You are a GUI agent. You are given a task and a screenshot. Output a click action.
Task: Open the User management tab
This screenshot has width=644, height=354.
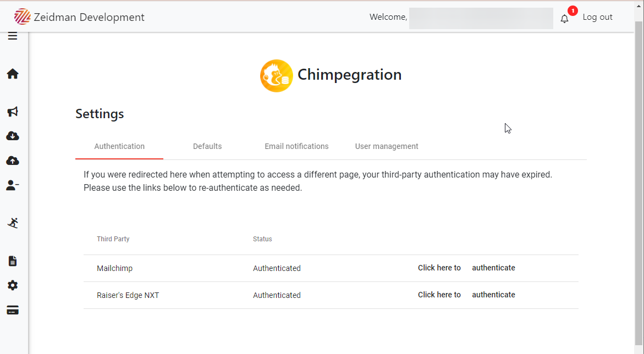pos(387,147)
